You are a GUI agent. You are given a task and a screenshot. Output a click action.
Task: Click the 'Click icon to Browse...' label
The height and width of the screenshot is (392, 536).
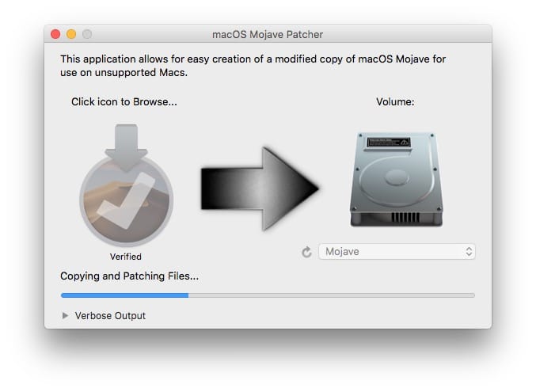[124, 102]
